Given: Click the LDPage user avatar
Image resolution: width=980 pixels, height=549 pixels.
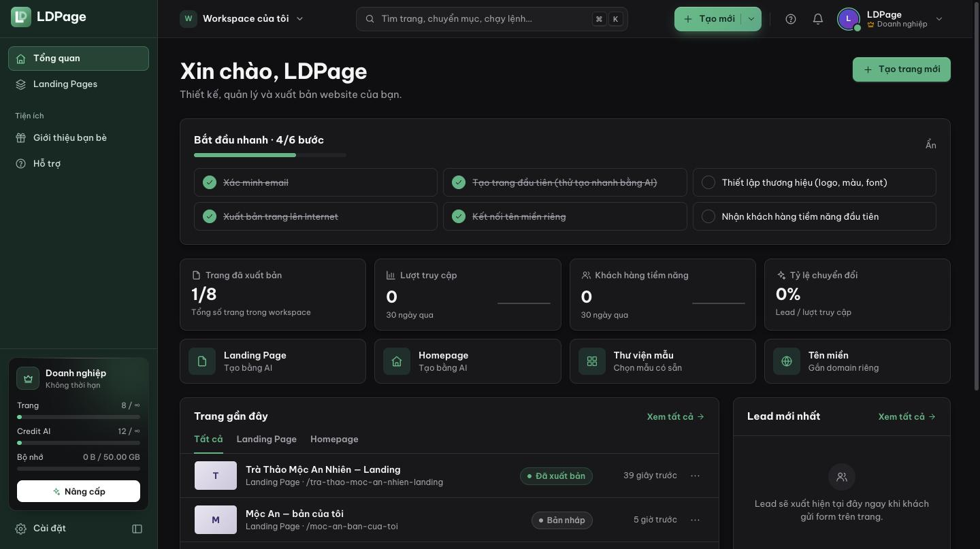Looking at the screenshot, I should point(849,19).
